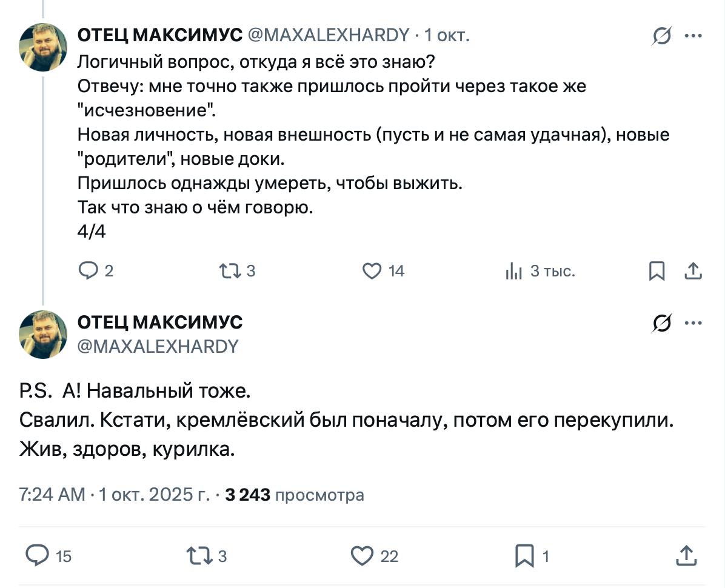Bookmark the first tweet ending in 4/4

(x=657, y=271)
